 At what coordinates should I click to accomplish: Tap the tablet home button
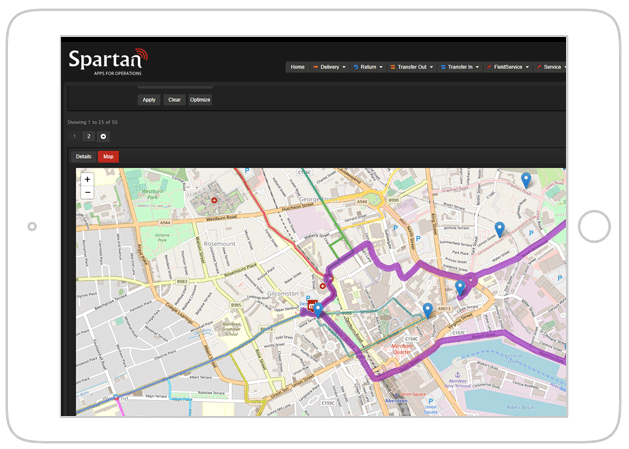pos(594,226)
